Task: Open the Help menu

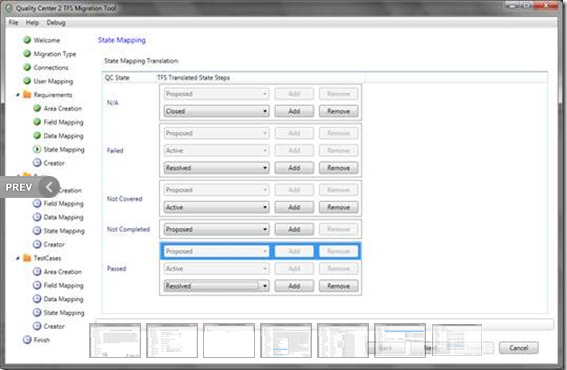Action: click(32, 22)
